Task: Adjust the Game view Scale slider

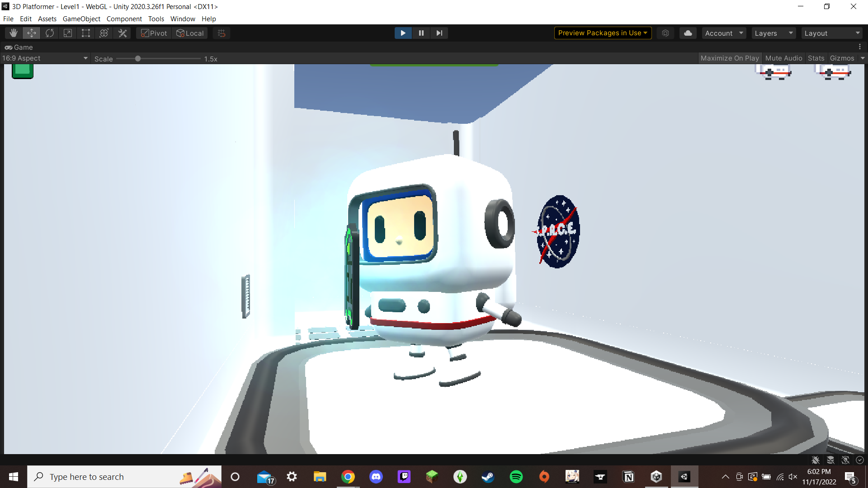Action: click(x=138, y=58)
